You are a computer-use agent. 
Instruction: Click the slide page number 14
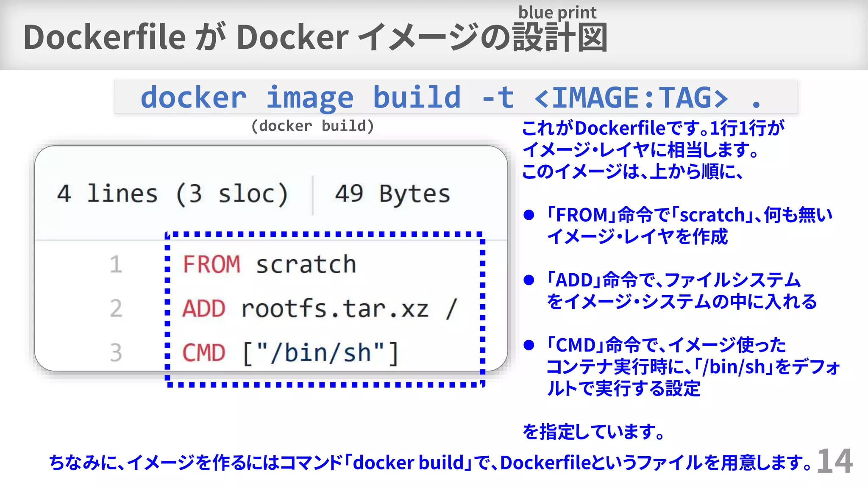(x=835, y=461)
